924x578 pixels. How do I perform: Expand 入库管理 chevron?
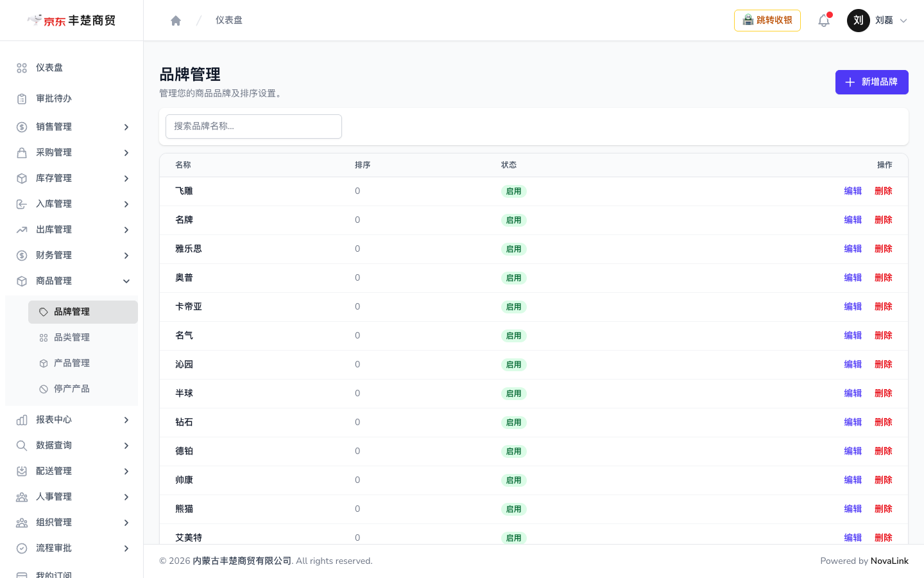(x=126, y=204)
